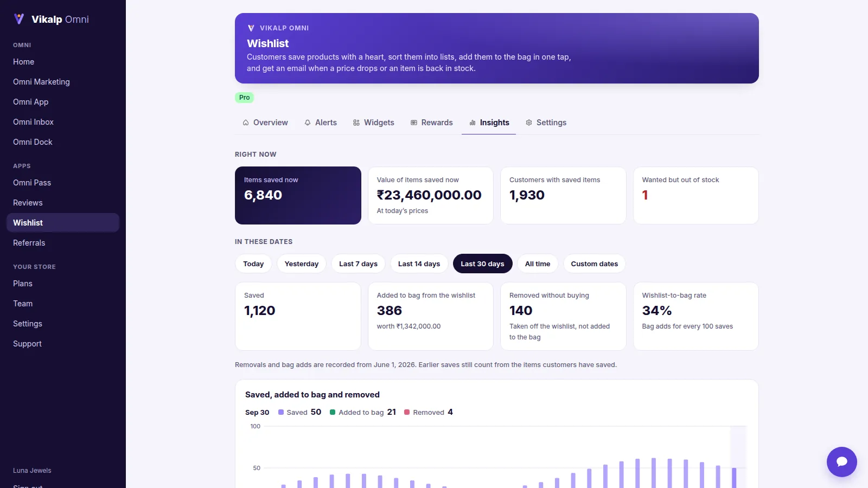Select the Last 30 days range
Image resolution: width=868 pixels, height=488 pixels.
click(483, 264)
